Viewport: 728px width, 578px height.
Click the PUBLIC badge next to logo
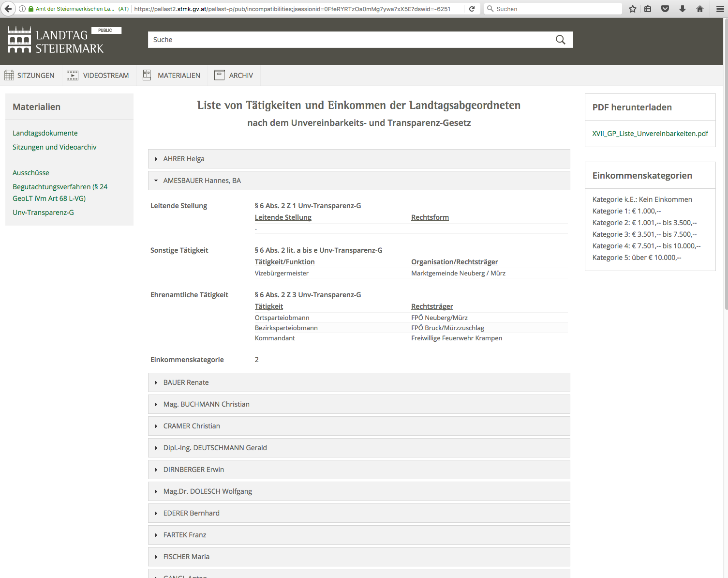point(105,30)
